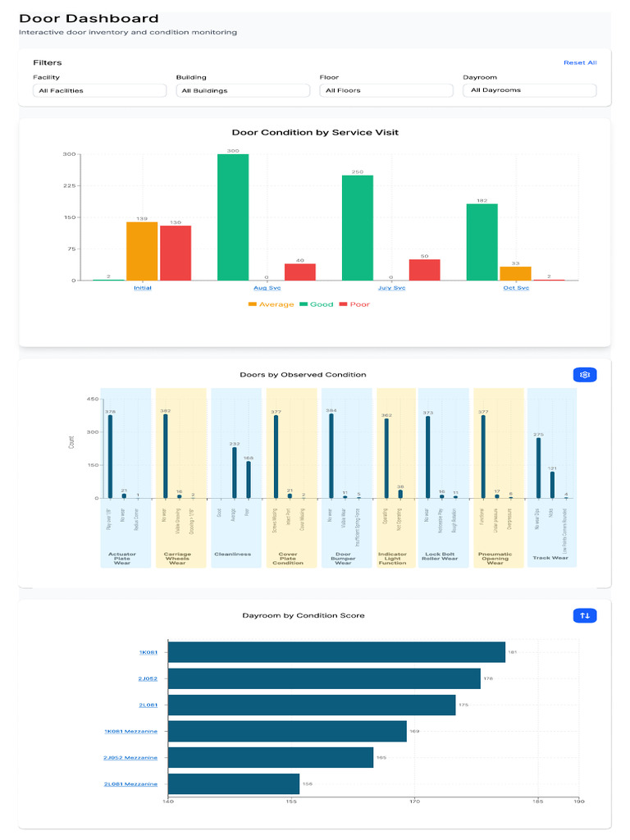Screen dimensions: 630x840
Task: Select the orange Average swatch in legend
Action: point(253,304)
